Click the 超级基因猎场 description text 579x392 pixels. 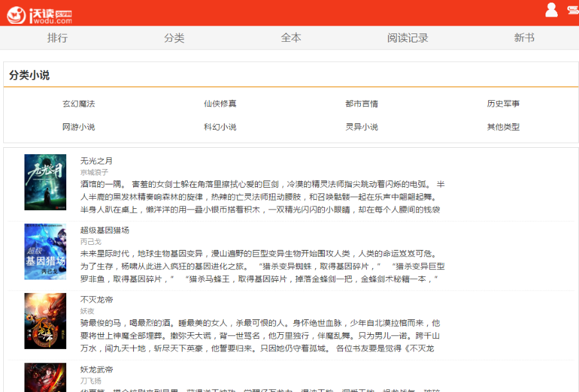coord(262,266)
